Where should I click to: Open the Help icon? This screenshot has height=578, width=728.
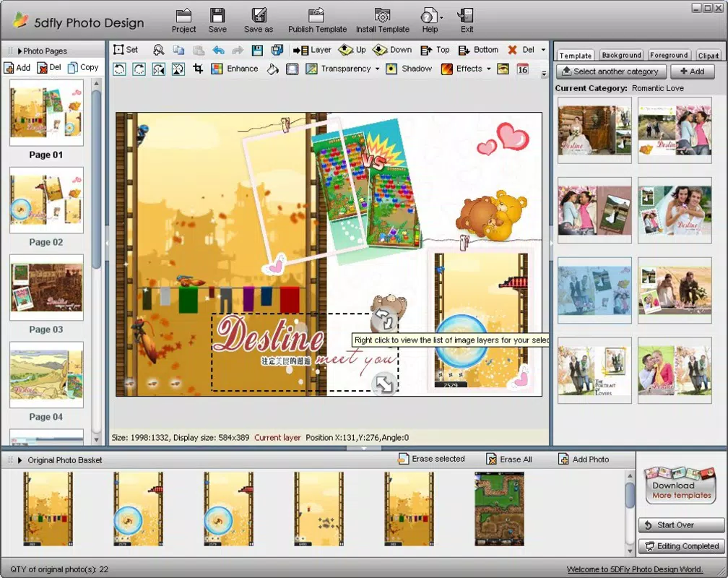coord(428,17)
